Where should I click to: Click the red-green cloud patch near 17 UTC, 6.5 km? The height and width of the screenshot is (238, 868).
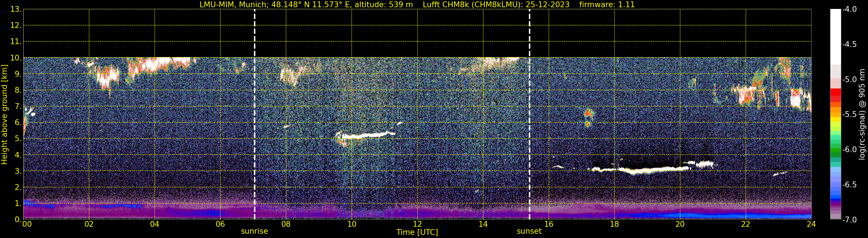click(x=588, y=118)
